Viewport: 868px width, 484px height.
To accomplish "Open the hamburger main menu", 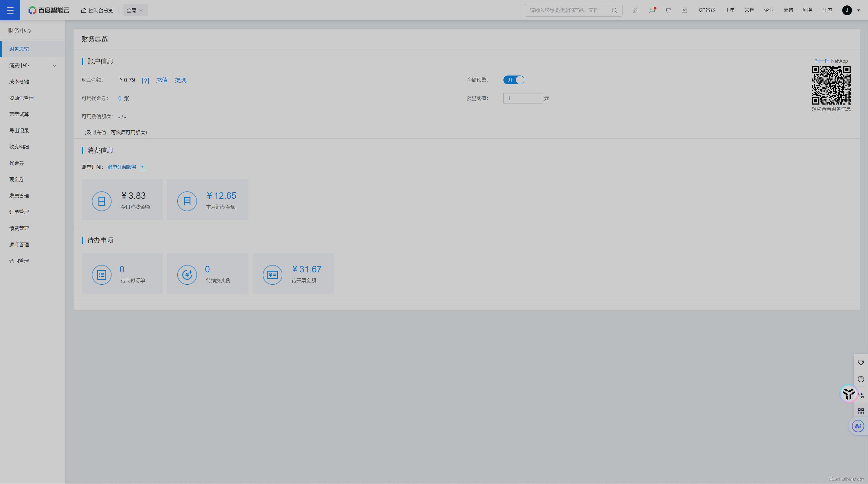I will (10, 10).
